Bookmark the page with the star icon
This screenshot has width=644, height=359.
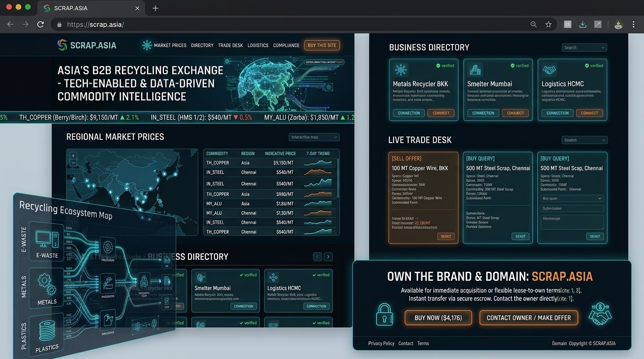coord(549,24)
